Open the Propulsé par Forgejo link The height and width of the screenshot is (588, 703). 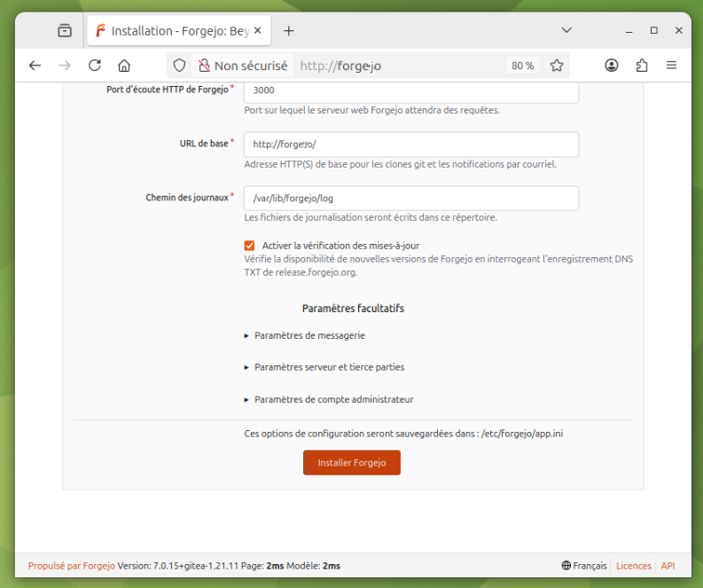coord(72,566)
